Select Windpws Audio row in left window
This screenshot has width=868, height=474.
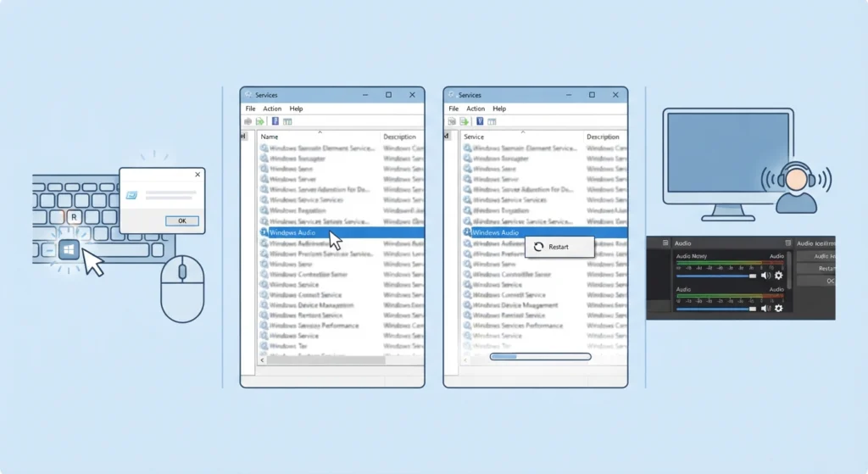point(342,232)
